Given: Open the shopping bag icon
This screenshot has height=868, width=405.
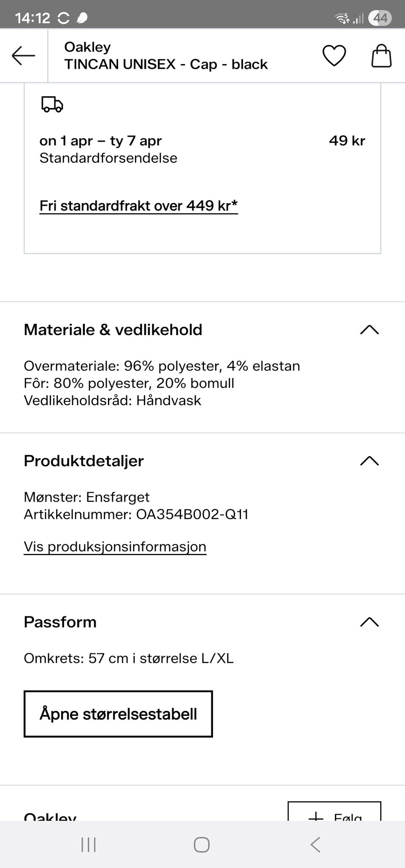Looking at the screenshot, I should pyautogui.click(x=381, y=56).
